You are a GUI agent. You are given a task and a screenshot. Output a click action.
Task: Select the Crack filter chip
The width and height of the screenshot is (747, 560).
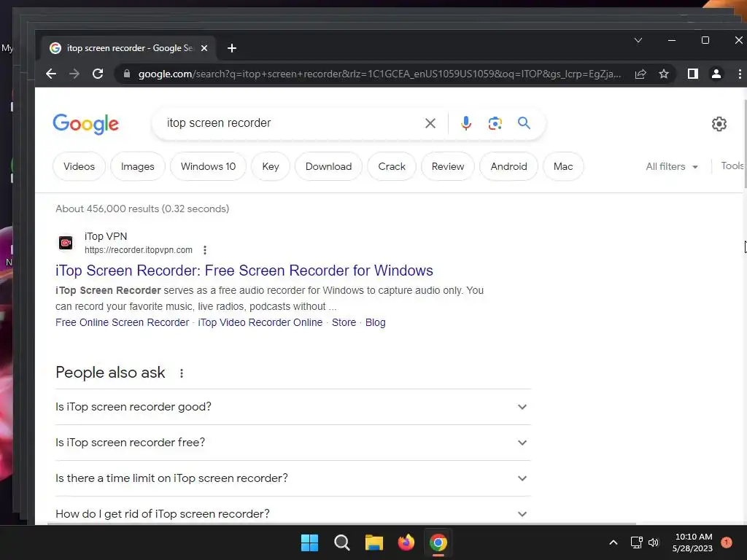[x=392, y=167]
